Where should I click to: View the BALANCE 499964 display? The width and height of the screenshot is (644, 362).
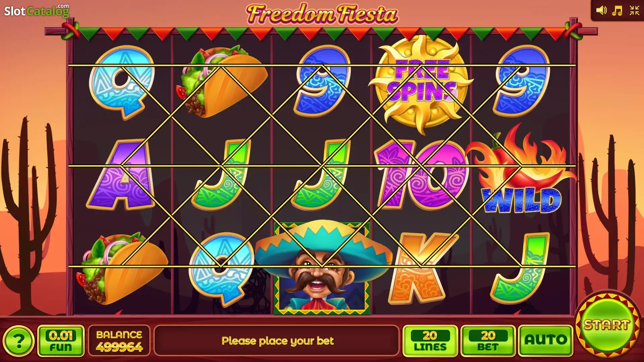pos(119,341)
